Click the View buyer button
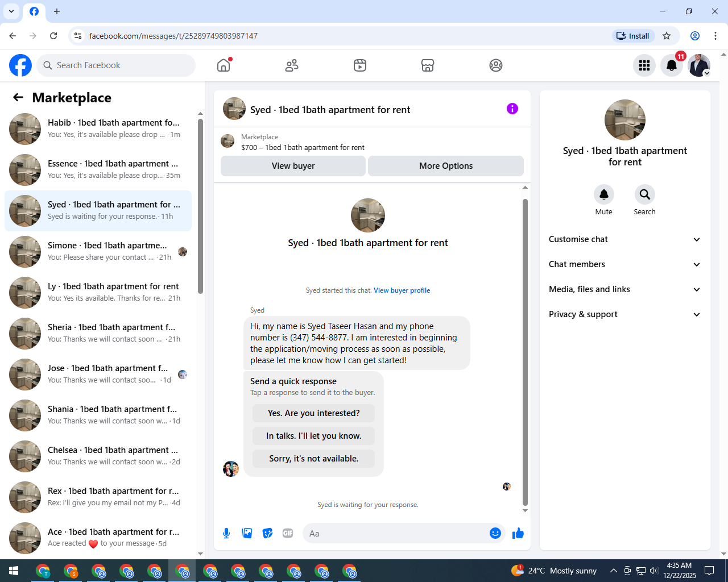This screenshot has height=582, width=728. pyautogui.click(x=293, y=166)
